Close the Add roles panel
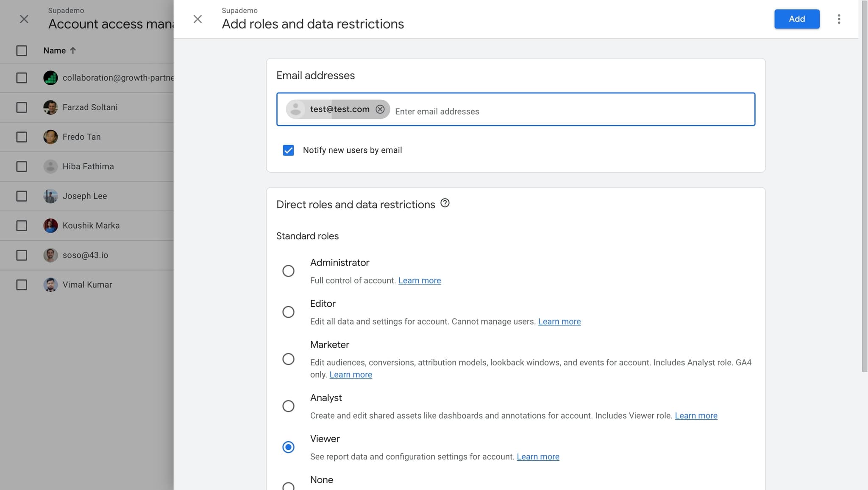Image resolution: width=868 pixels, height=490 pixels. point(198,19)
